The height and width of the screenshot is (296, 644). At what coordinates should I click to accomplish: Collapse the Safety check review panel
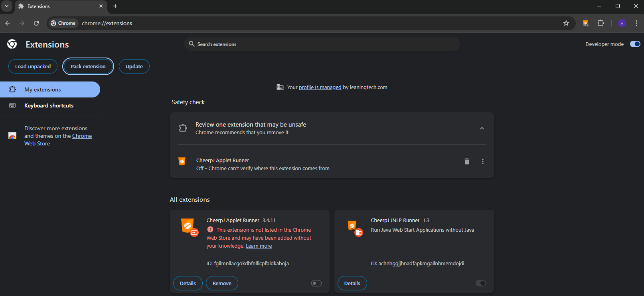pyautogui.click(x=482, y=128)
